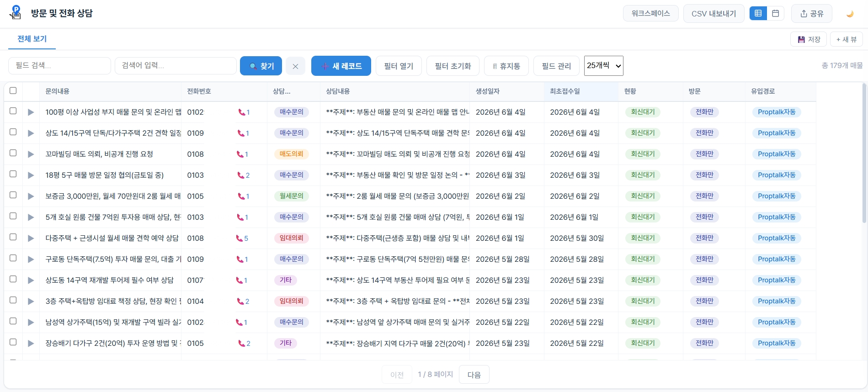The width and height of the screenshot is (868, 392).
Task: Click the 매도의뢰 tag in 꼬마빌딩 row
Action: [x=292, y=154]
